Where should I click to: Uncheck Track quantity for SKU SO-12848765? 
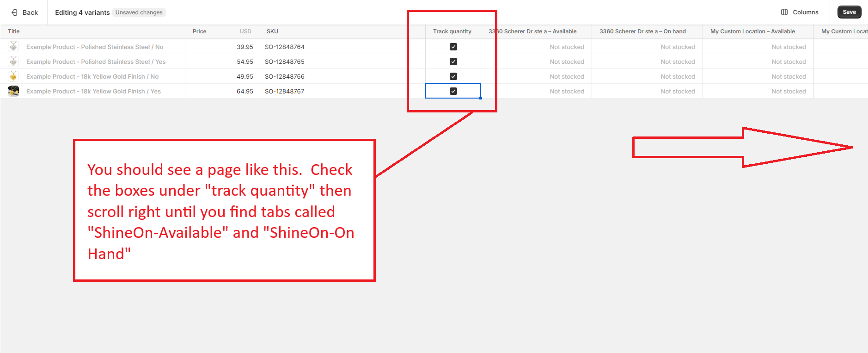(x=453, y=62)
